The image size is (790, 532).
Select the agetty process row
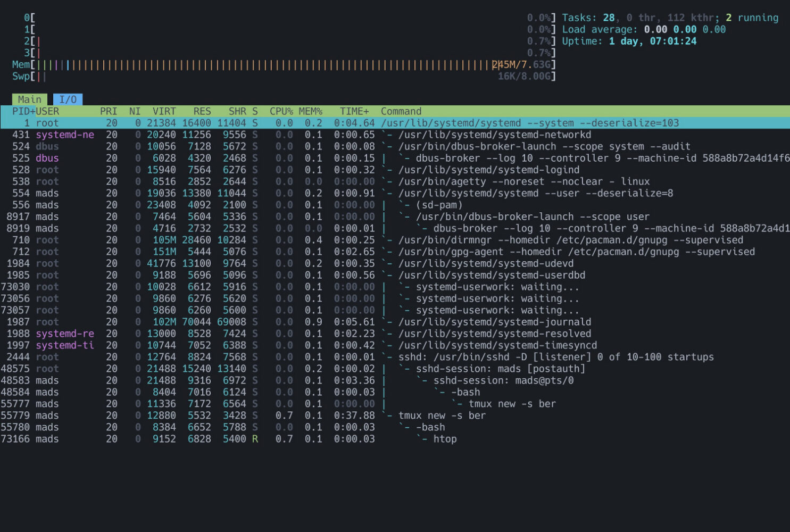(395, 181)
